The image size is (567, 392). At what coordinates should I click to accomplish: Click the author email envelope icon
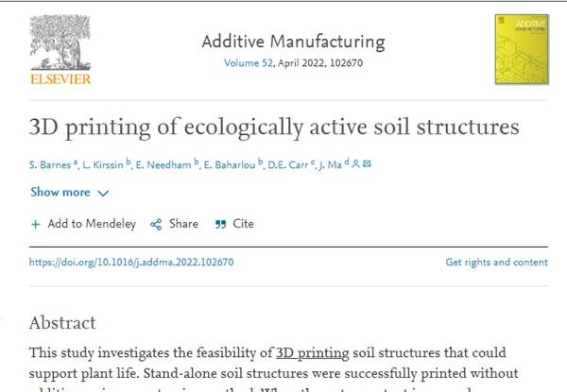click(x=368, y=164)
